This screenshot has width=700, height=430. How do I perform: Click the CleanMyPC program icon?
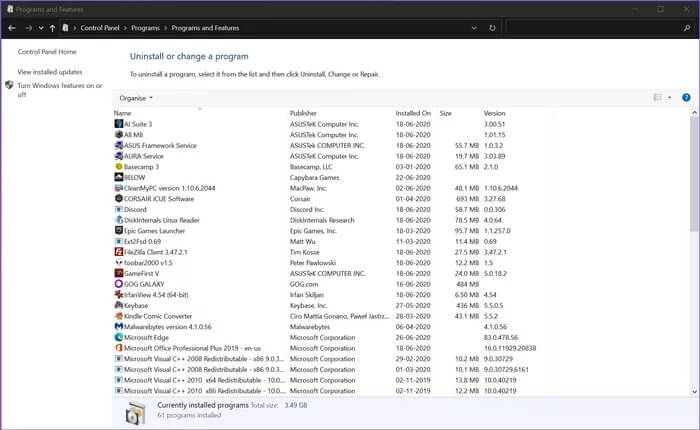click(118, 188)
